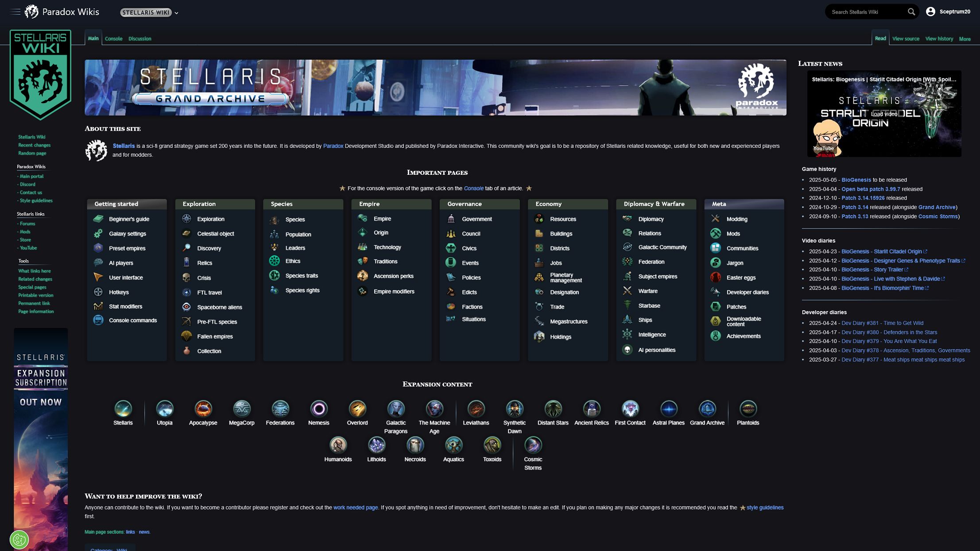
Task: Open the Developer diaries link in Meta
Action: 748,293
